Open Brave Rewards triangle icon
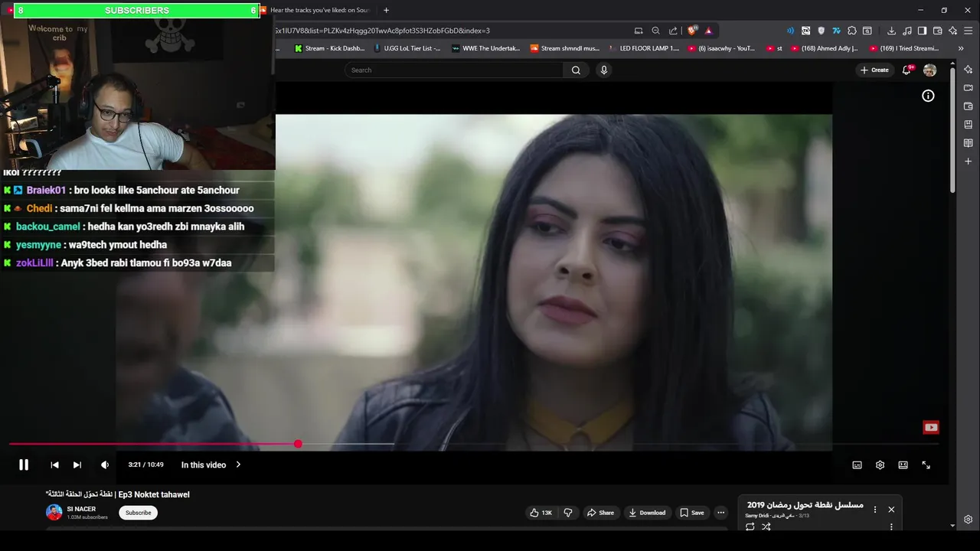 [708, 31]
